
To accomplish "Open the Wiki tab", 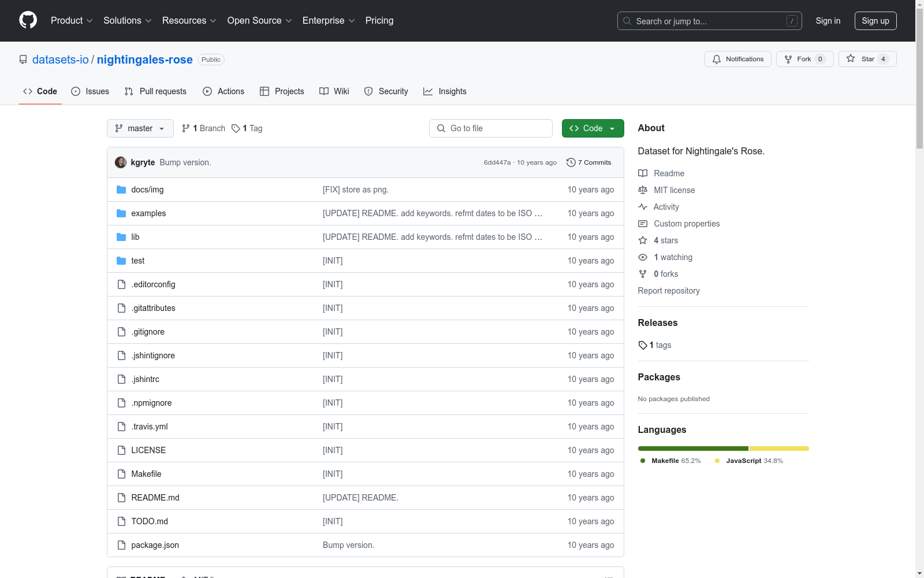I will point(334,91).
